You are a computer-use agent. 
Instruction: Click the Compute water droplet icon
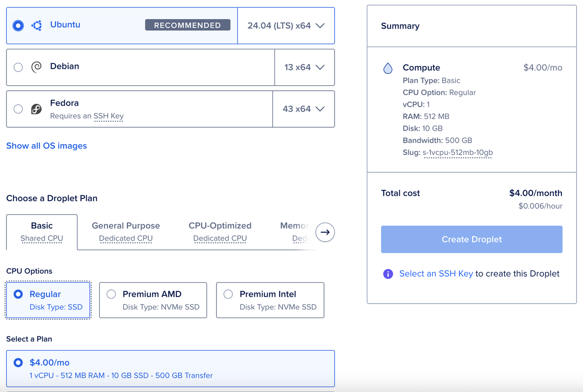click(x=388, y=68)
